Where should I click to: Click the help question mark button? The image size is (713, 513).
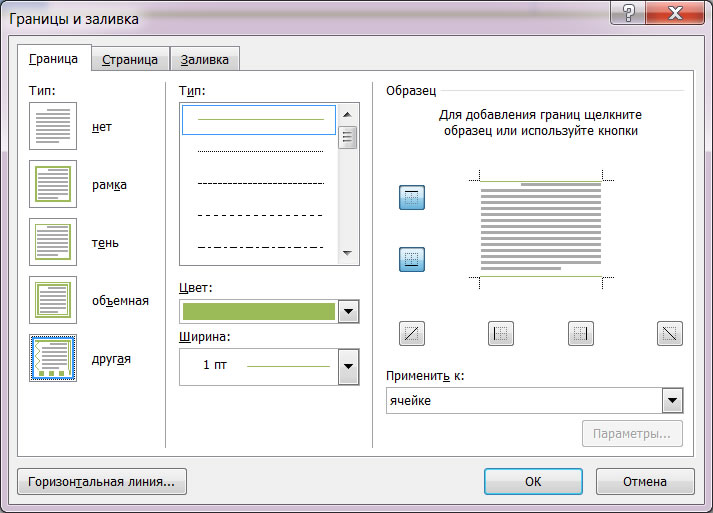tap(628, 12)
